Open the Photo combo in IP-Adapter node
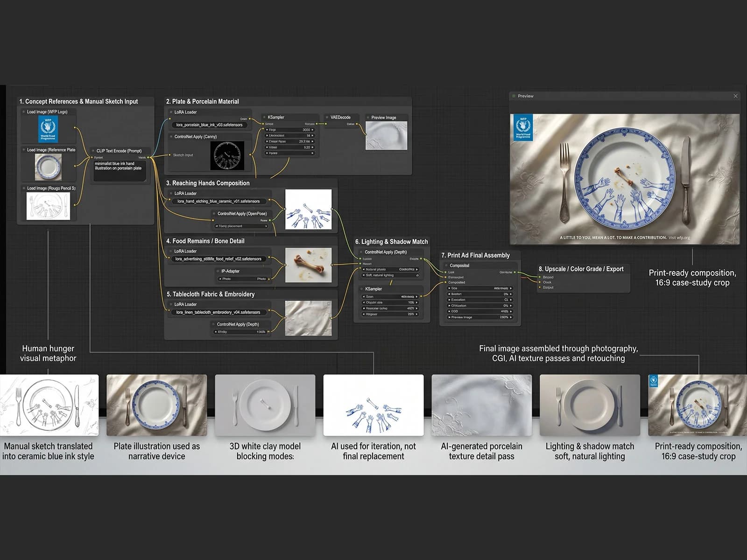This screenshot has width=747, height=560. 244,279
